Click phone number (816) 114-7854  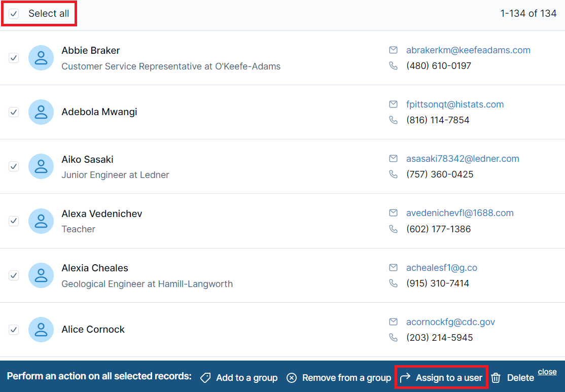[438, 120]
